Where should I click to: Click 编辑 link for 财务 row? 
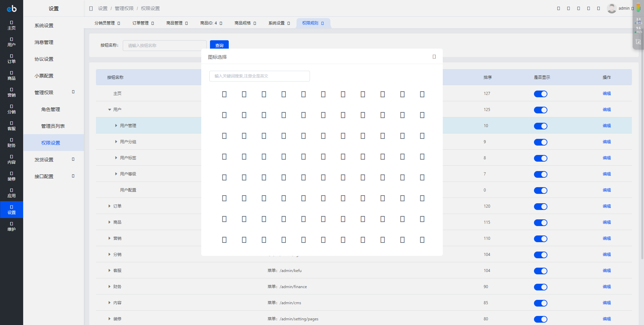pyautogui.click(x=606, y=287)
